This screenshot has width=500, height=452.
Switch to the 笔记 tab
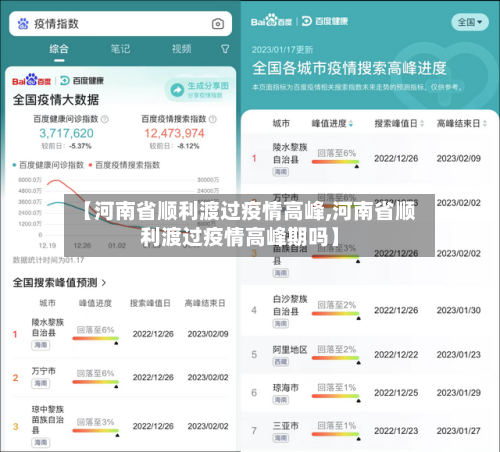click(120, 49)
